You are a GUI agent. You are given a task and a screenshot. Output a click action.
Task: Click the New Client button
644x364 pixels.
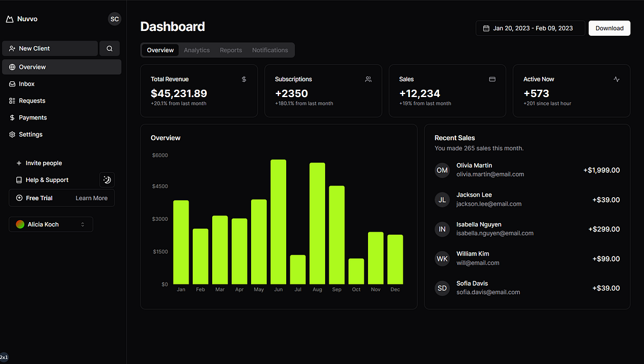point(50,49)
